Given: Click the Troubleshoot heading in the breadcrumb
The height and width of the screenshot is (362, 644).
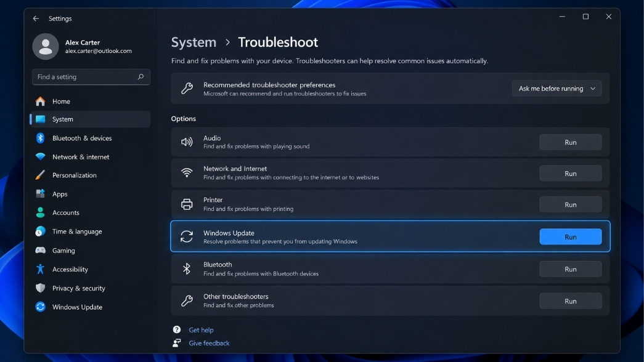Looking at the screenshot, I should click(278, 42).
